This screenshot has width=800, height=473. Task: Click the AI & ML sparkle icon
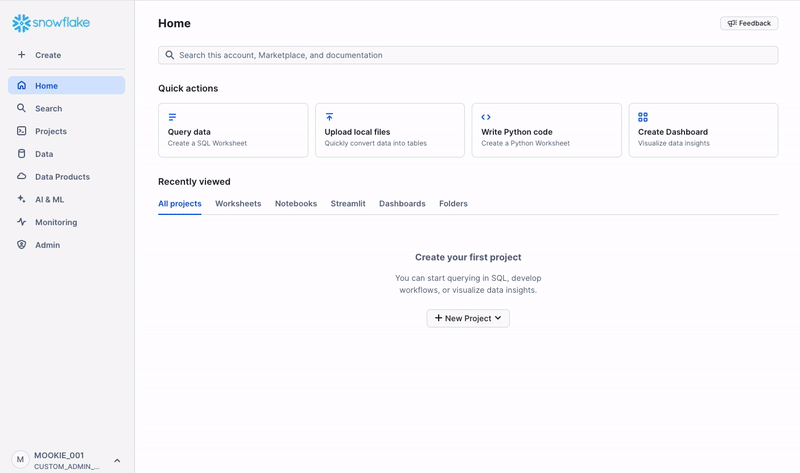[x=21, y=199]
